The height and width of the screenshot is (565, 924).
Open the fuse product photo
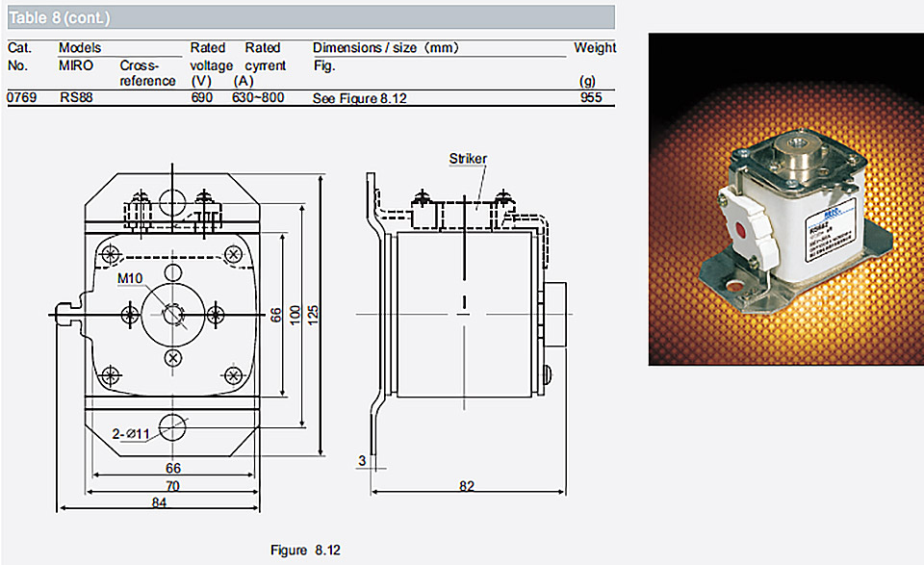point(786,199)
